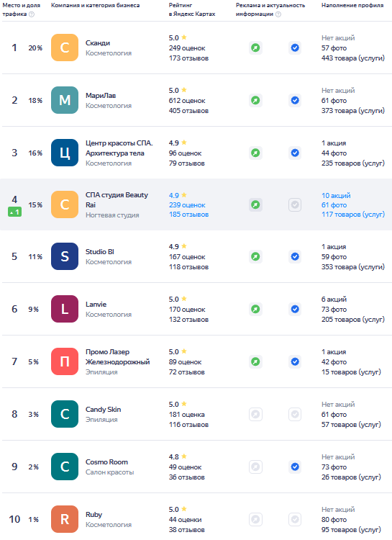Click blue verified checkmark for Промо Лазер
Image resolution: width=392 pixels, height=540 pixels.
tap(295, 361)
